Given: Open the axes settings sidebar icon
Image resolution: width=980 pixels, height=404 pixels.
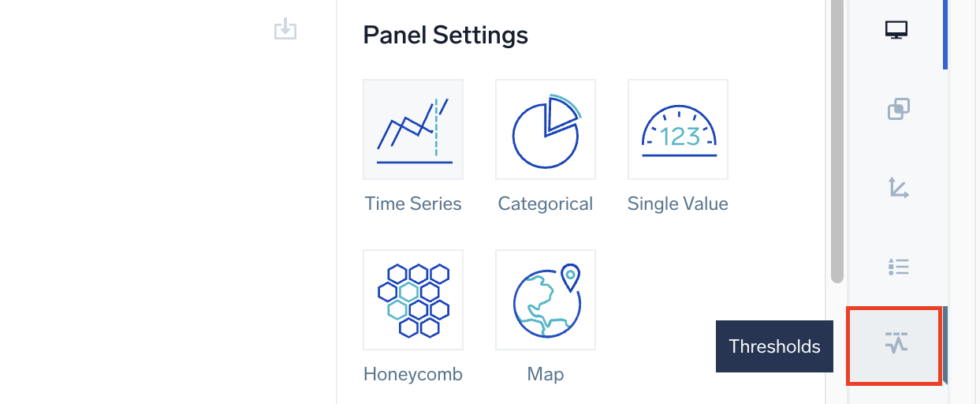Looking at the screenshot, I should coord(898,188).
